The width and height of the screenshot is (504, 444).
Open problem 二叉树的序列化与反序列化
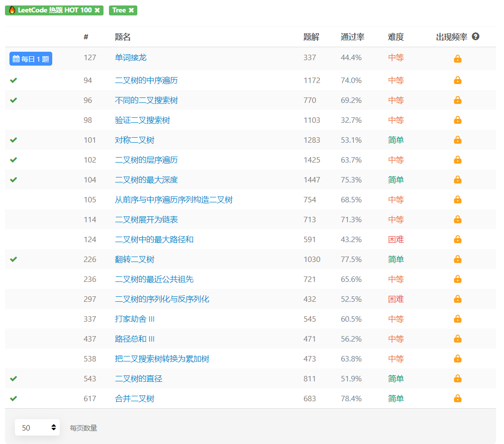[162, 299]
